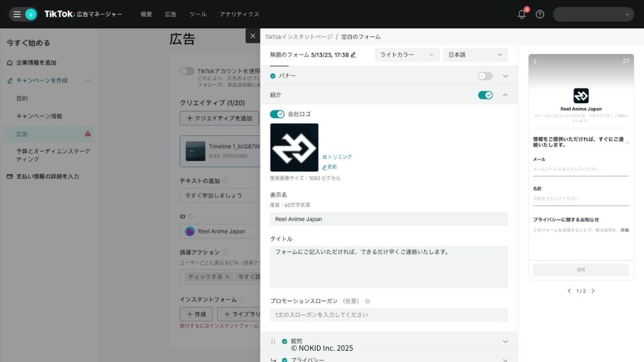644x362 pixels.
Task: Click the 更新 logo update link
Action: [x=330, y=167]
